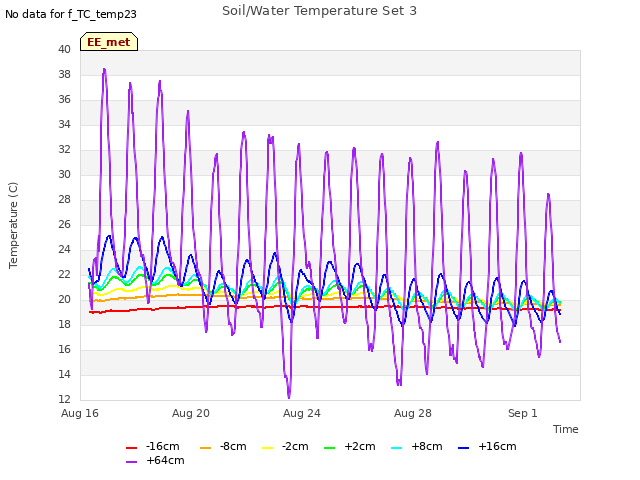Viewport: 640px width, 480px height.
Task: Select the -2cm legend label
Action: 295,447
